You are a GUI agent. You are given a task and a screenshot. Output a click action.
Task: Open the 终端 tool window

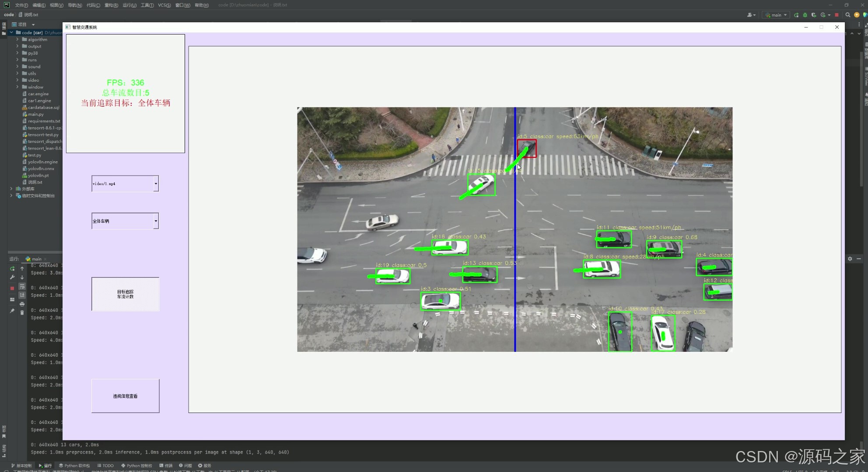[166, 465]
